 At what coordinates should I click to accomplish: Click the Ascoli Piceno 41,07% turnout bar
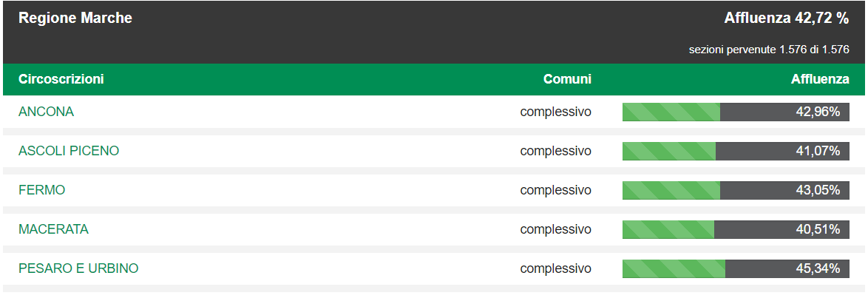(736, 151)
